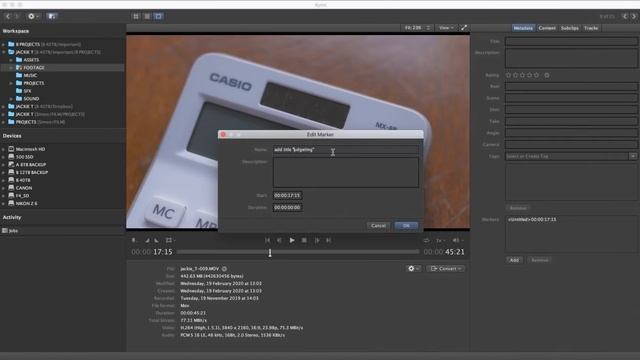
Task: Select the FOOTAGE folder
Action: point(34,67)
